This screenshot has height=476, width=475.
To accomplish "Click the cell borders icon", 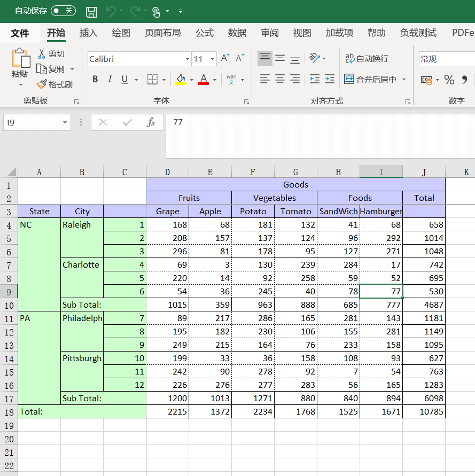I will [x=152, y=80].
